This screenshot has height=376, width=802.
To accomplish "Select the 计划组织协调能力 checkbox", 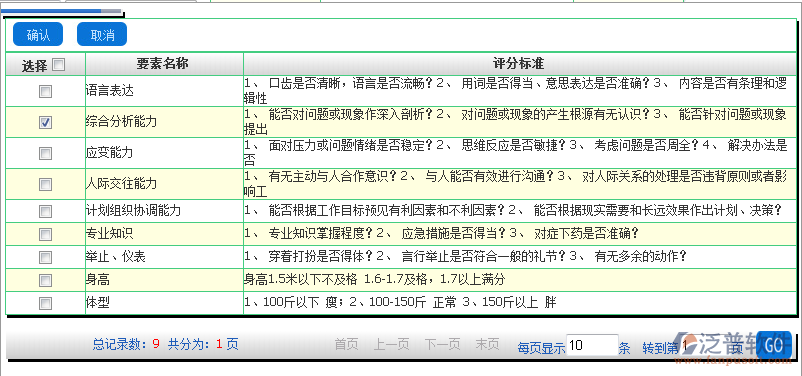I will pos(46,211).
